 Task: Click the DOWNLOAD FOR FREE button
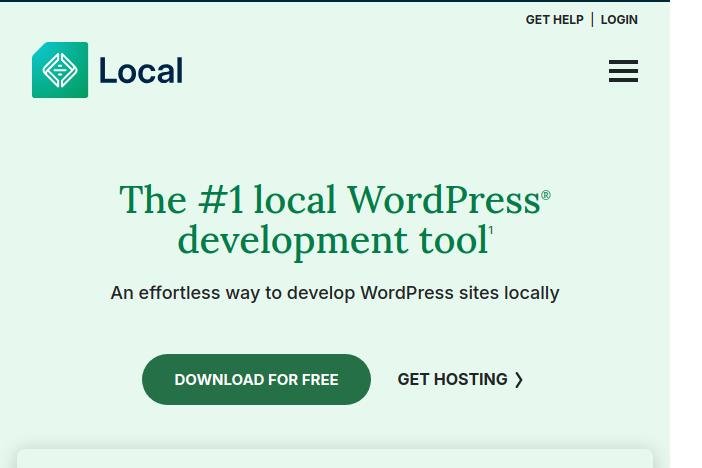click(256, 379)
